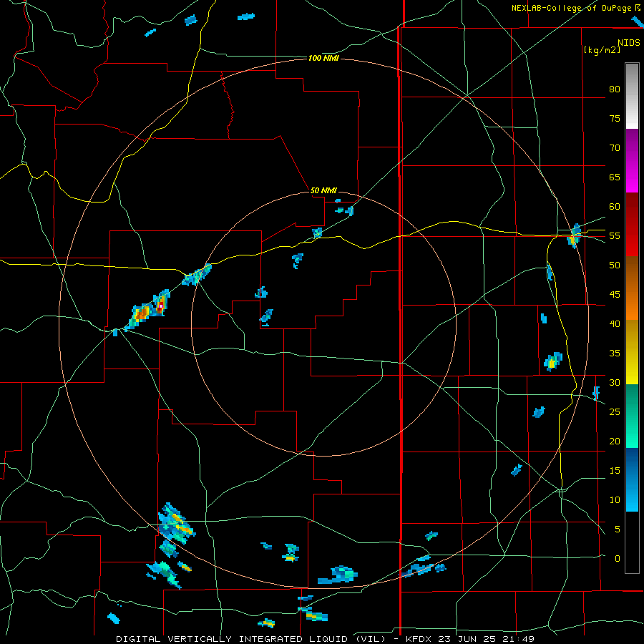Click the 15 scale value
Viewport: 644px width, 644px height.
[615, 471]
